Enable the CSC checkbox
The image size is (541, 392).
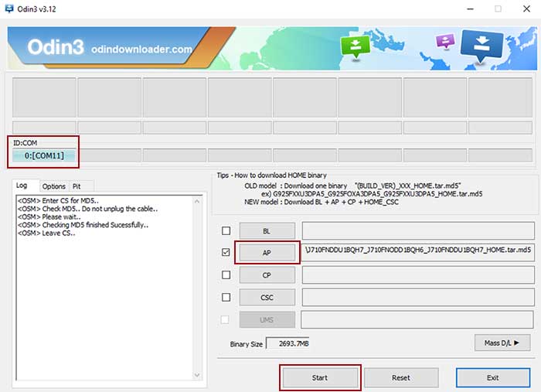point(226,297)
